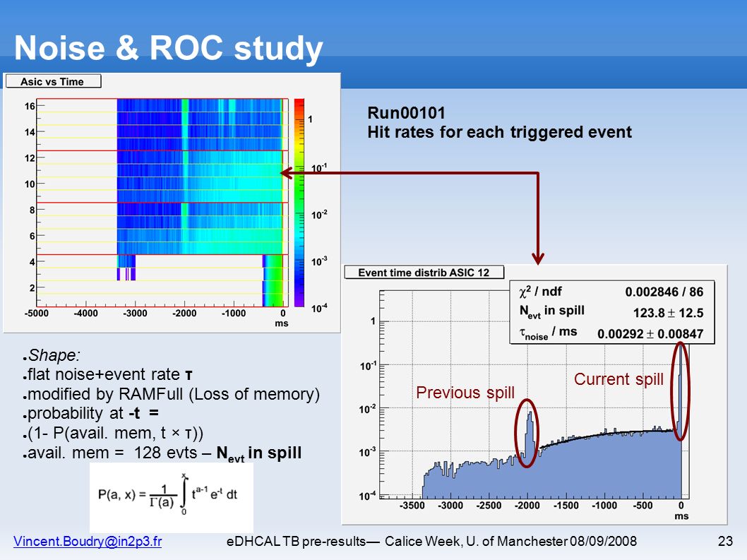Click the 'Event time distrib ASIC 12' title

point(424,273)
